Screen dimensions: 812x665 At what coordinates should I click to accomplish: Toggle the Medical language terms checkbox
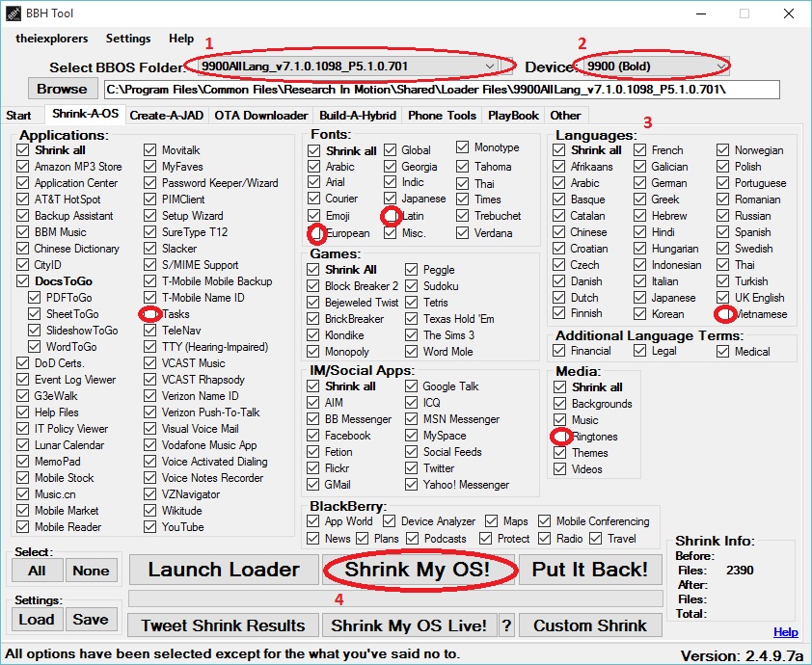click(x=723, y=352)
